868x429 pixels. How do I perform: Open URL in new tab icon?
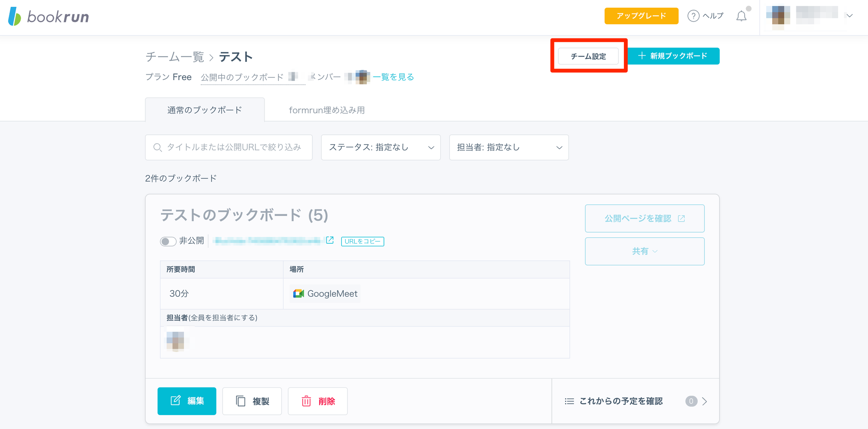pos(330,240)
